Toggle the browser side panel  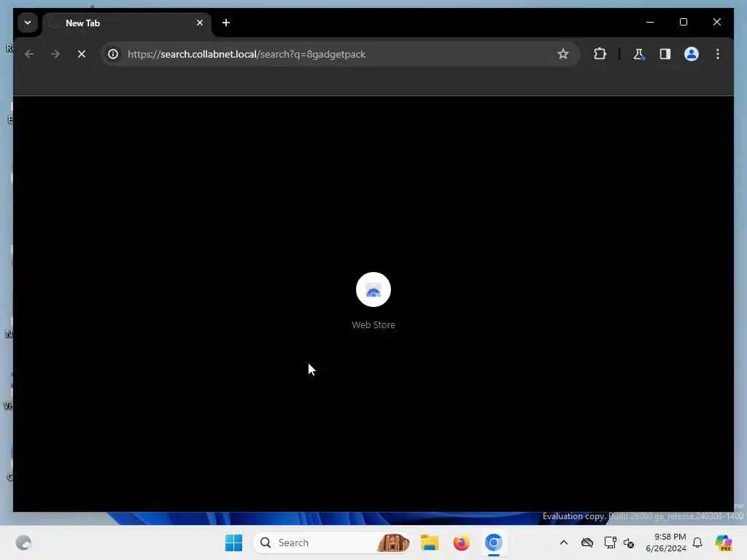665,54
